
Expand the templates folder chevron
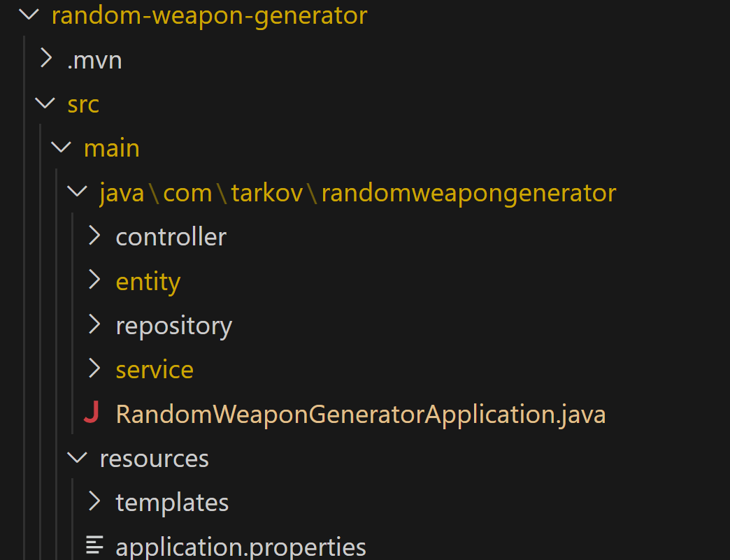[x=94, y=502]
